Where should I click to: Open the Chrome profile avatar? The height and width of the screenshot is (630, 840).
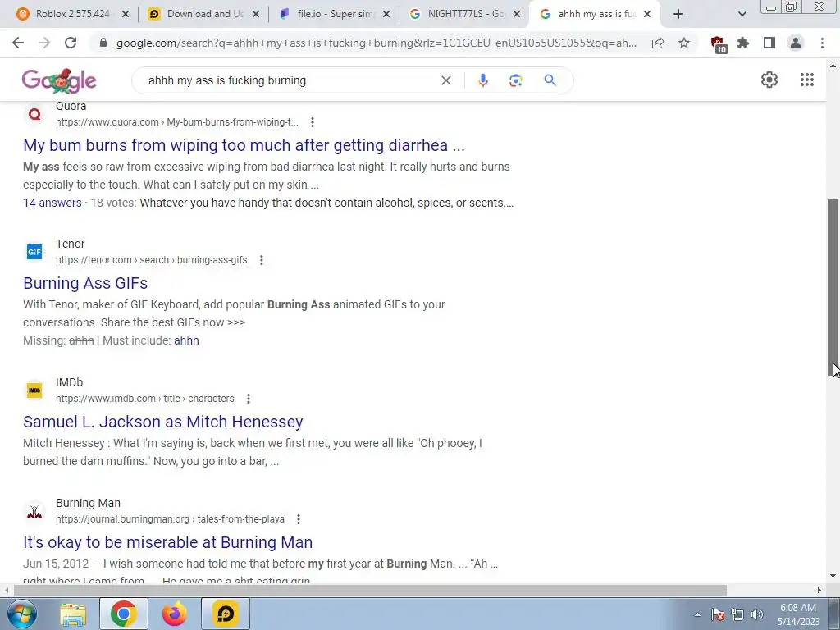[x=796, y=43]
